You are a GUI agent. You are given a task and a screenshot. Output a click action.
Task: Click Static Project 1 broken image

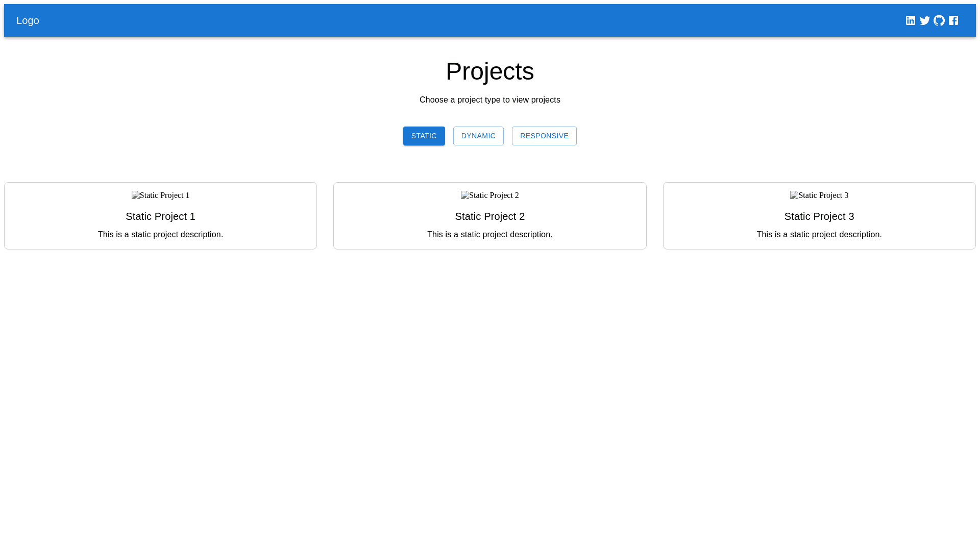click(x=160, y=195)
